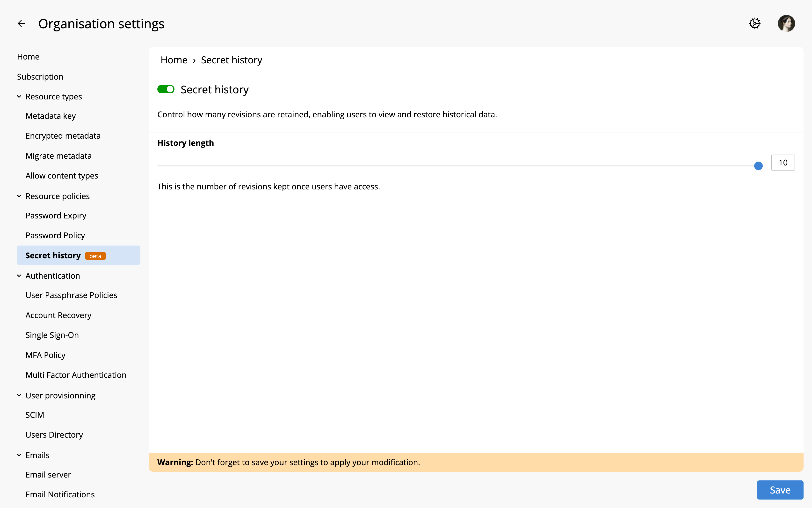
Task: Select Secret history sidebar item
Action: 79,255
